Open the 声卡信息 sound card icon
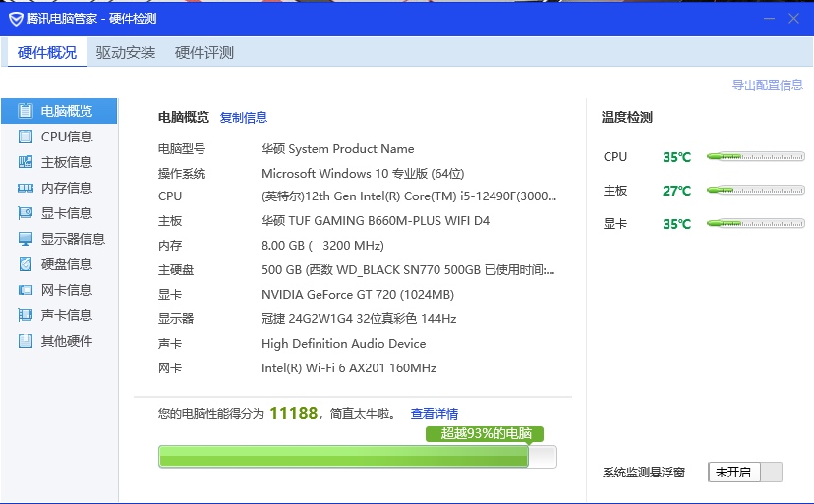The image size is (814, 504). tap(25, 315)
